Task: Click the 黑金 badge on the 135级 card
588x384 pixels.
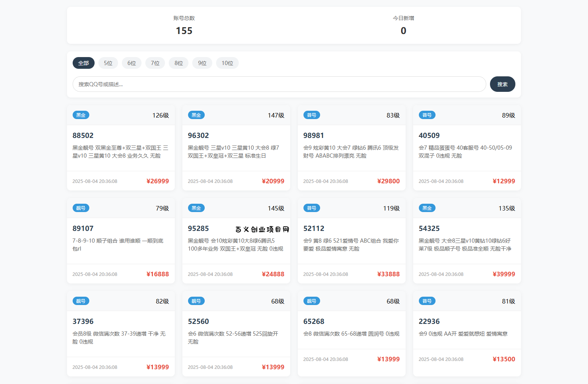Action: (427, 208)
